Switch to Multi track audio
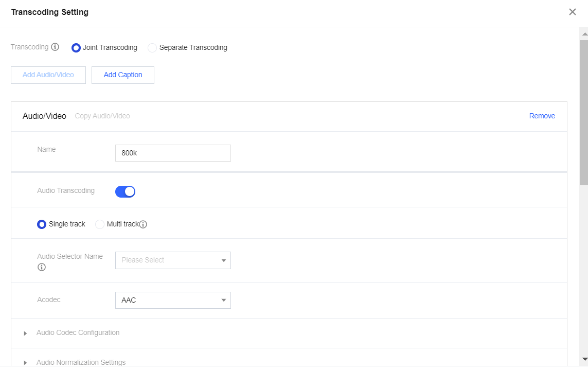588x370 pixels. tap(100, 224)
